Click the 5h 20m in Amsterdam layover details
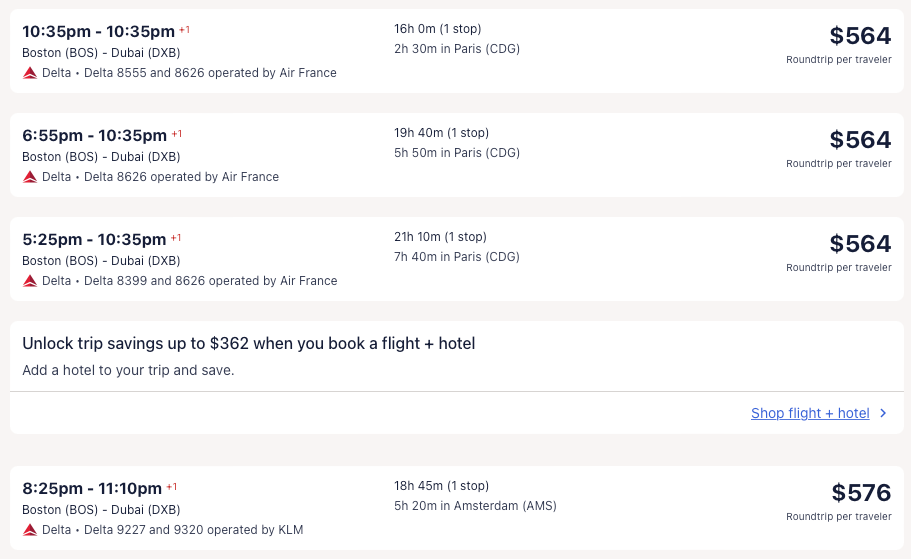Image resolution: width=911 pixels, height=559 pixels. (x=475, y=506)
